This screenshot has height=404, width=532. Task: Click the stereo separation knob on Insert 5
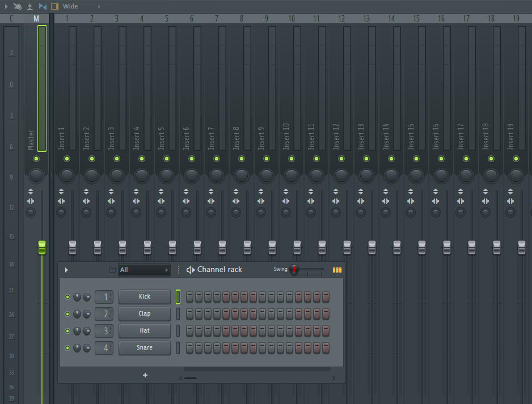coord(161,212)
